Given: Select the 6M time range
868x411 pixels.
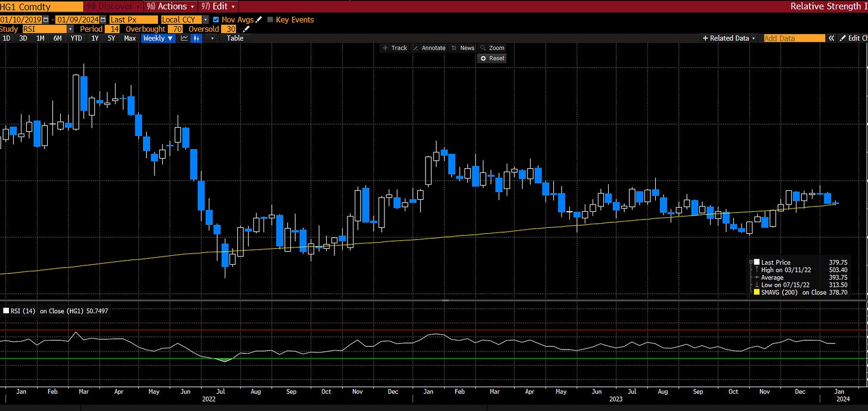Looking at the screenshot, I should click(57, 38).
